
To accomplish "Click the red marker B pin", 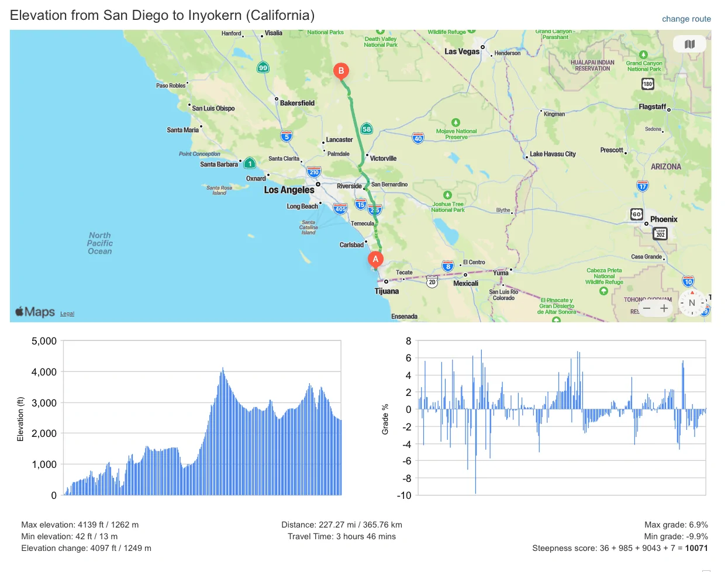I will [341, 71].
